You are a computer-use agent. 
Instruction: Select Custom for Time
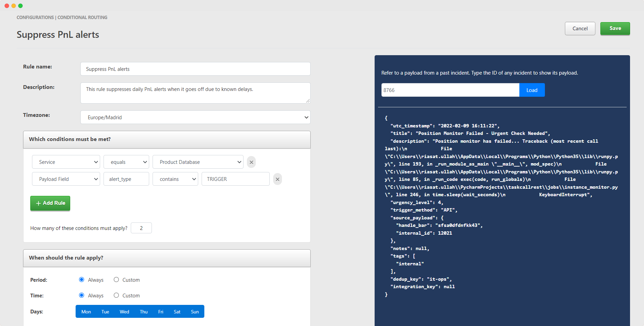click(x=116, y=295)
